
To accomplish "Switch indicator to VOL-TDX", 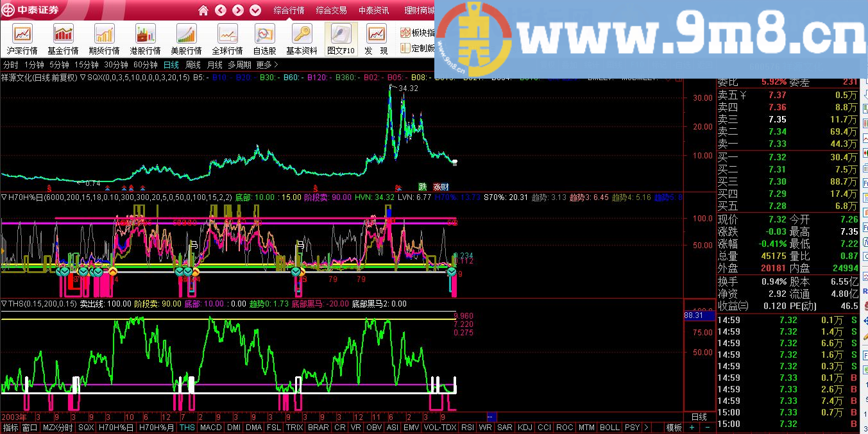I will [440, 428].
